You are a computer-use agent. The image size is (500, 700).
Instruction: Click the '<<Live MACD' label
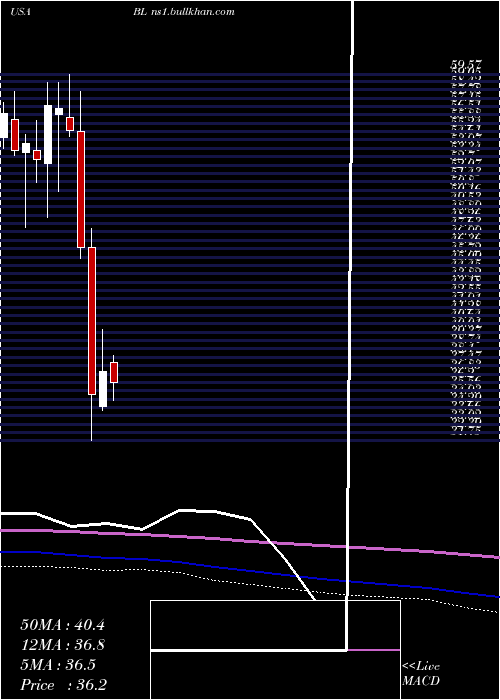coord(421,674)
